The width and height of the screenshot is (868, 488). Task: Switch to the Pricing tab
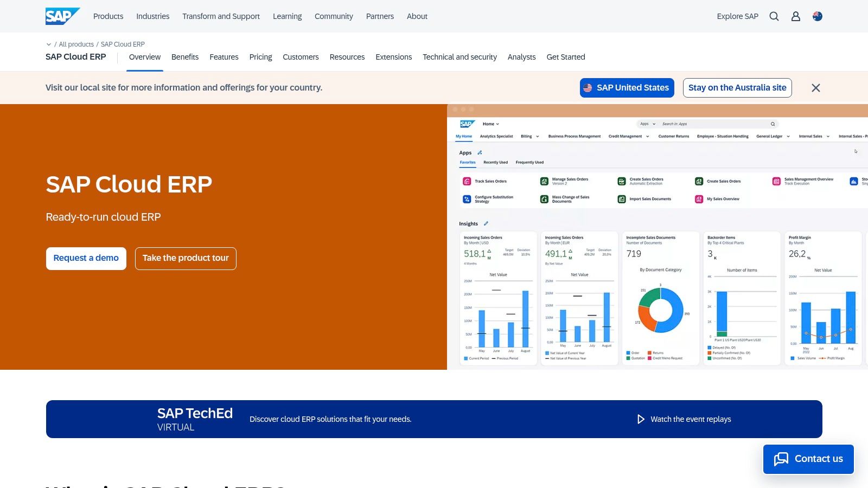260,56
